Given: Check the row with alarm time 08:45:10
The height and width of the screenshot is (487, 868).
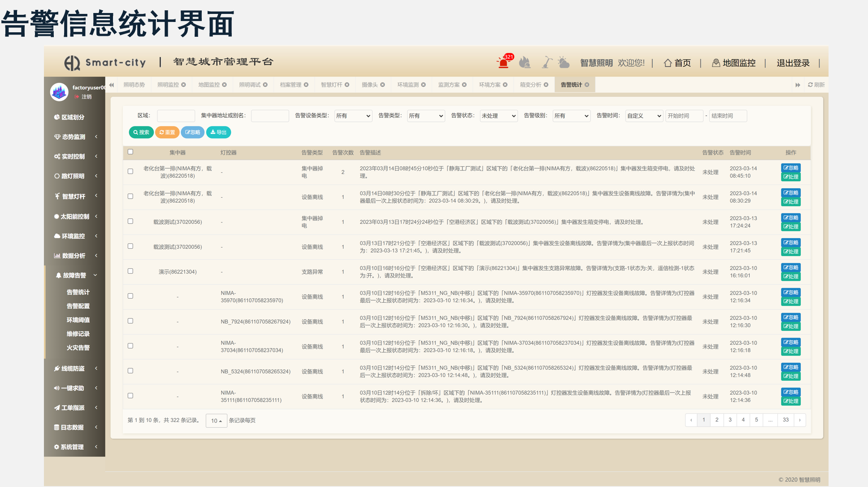Looking at the screenshot, I should pyautogui.click(x=130, y=171).
